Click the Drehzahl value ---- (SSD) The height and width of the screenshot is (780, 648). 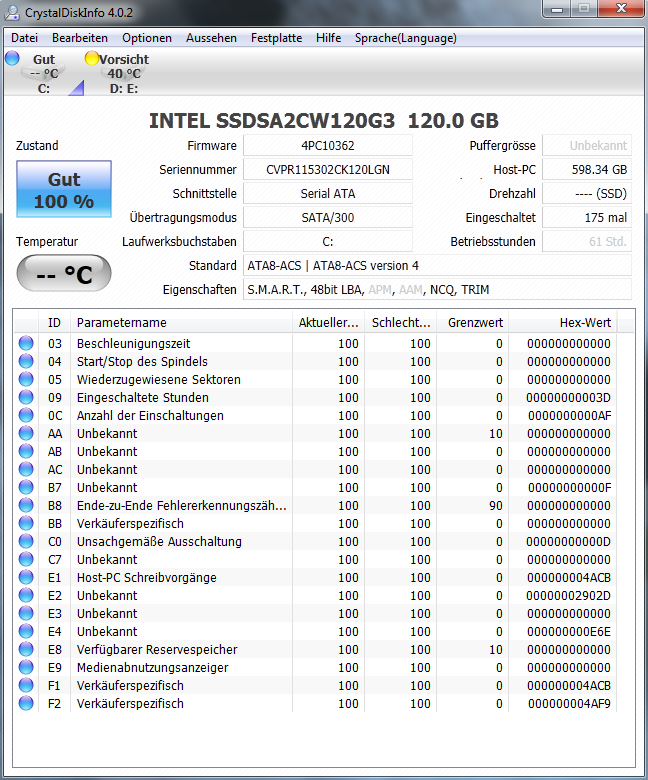point(587,193)
